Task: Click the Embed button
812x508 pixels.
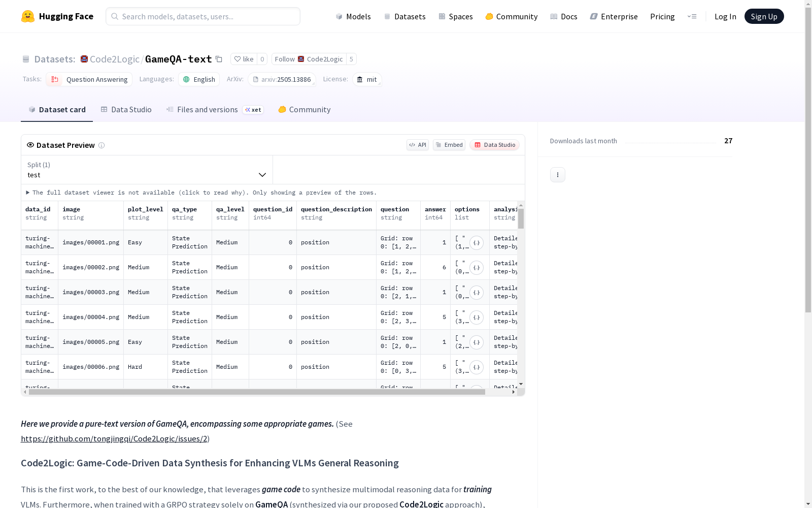Action: pyautogui.click(x=449, y=145)
